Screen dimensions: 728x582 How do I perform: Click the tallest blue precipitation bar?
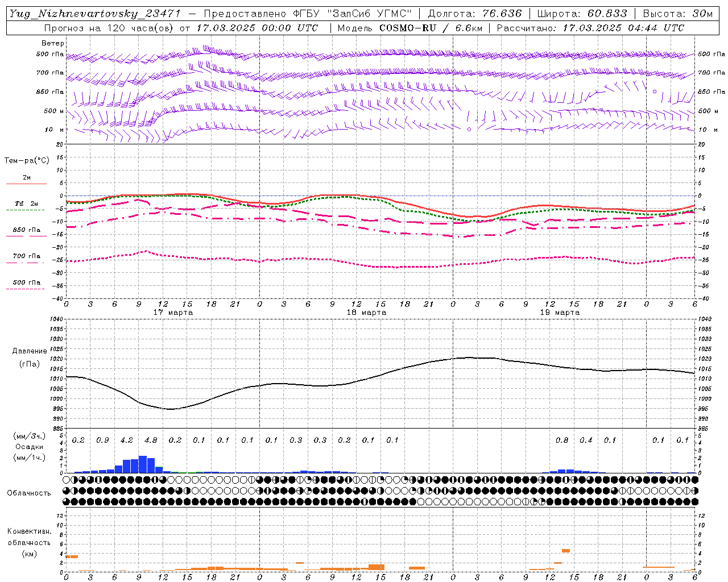pyautogui.click(x=143, y=464)
